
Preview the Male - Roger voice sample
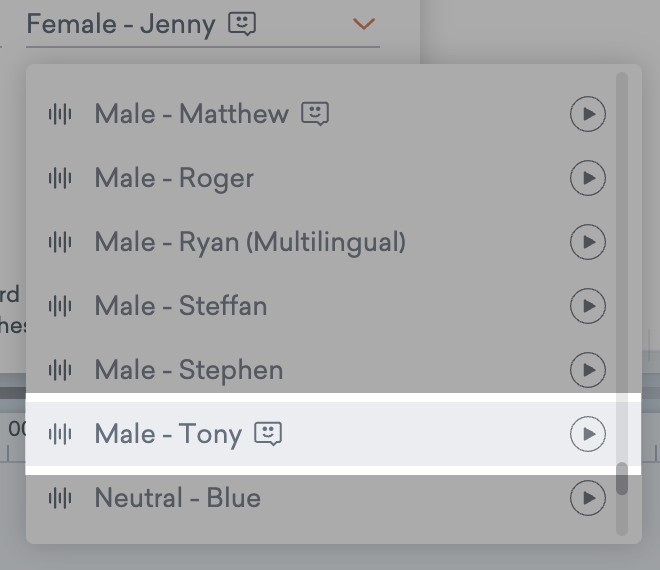point(588,179)
